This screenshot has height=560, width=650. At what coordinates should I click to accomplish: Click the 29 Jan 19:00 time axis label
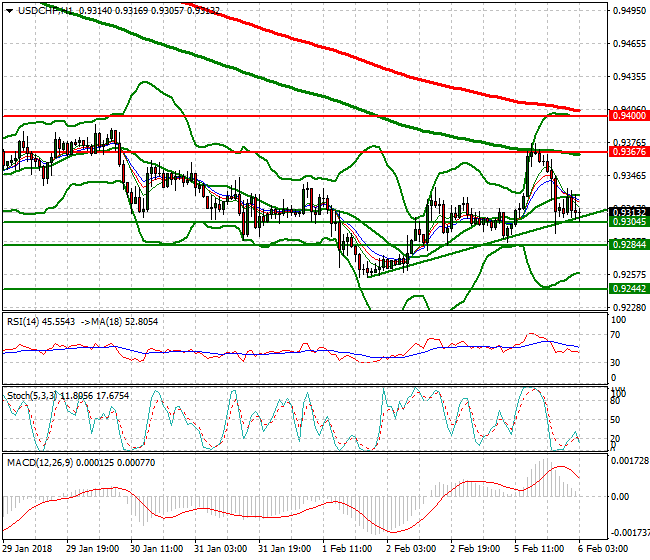pyautogui.click(x=92, y=549)
